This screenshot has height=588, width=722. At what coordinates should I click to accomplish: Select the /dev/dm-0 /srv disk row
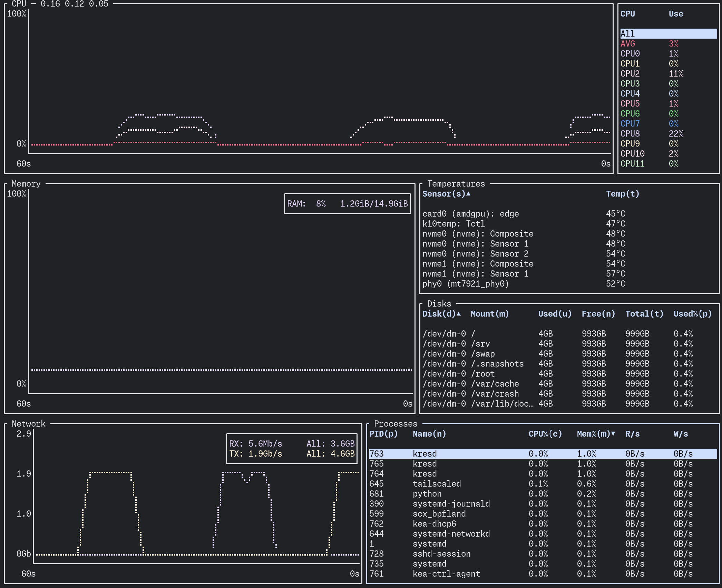pos(480,344)
